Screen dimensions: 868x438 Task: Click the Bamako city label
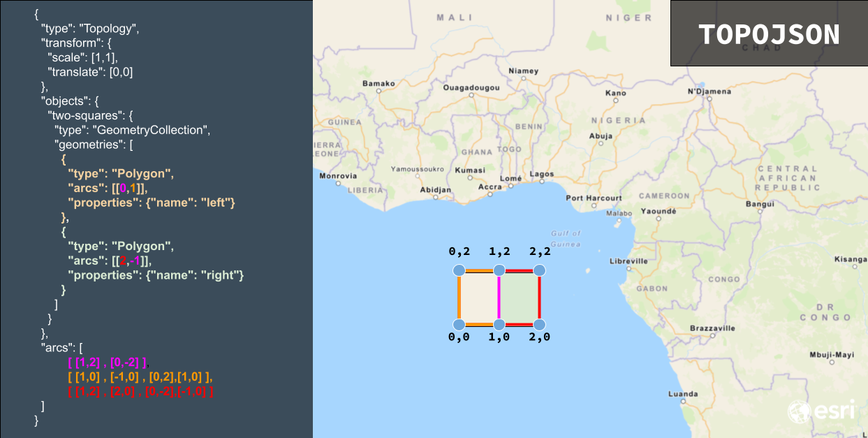[x=378, y=84]
